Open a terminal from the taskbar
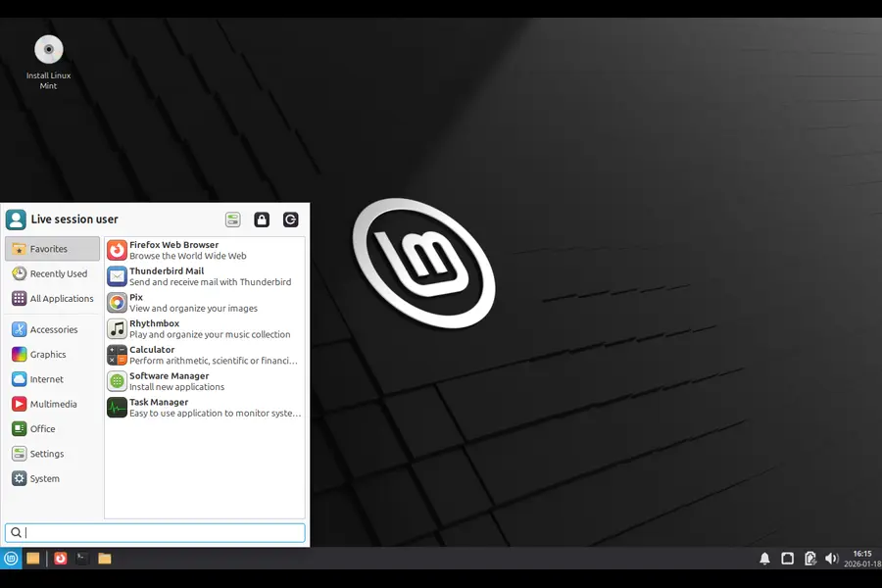 [x=80, y=559]
